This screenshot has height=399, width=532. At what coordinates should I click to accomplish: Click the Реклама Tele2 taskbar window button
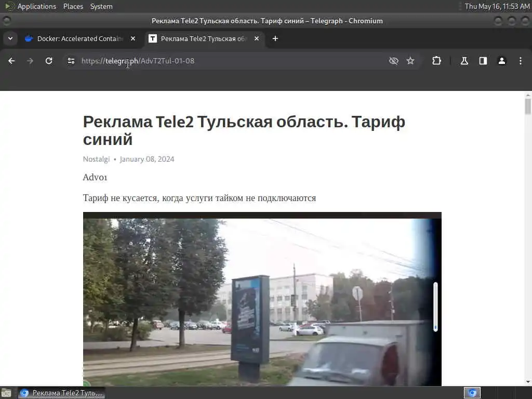click(61, 393)
